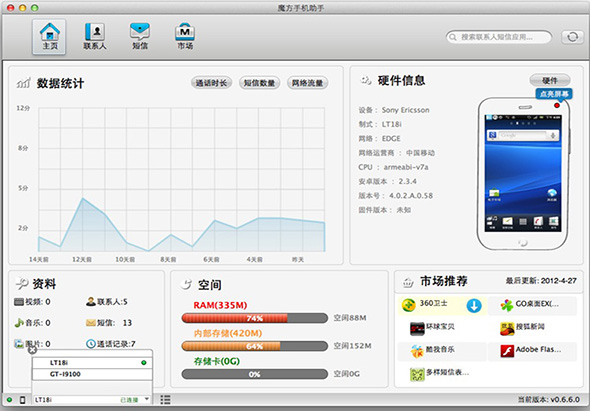Click the 通话记录:7 count text
This screenshot has height=411, width=590.
tap(116, 344)
